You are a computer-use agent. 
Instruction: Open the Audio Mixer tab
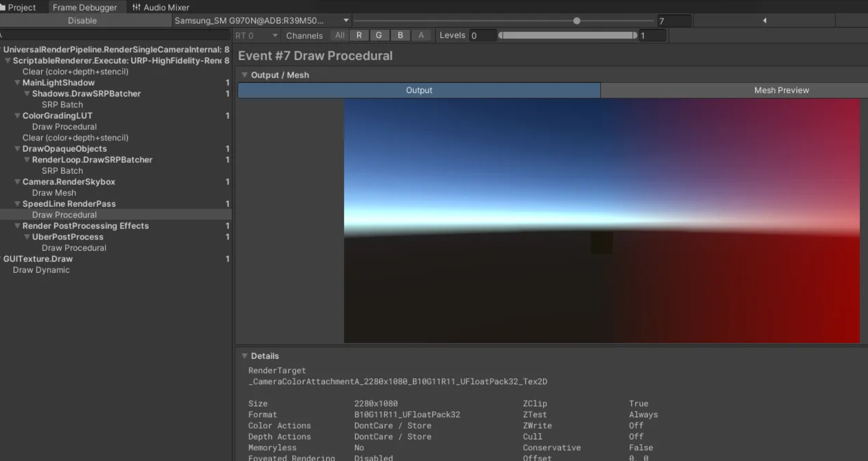(x=161, y=7)
